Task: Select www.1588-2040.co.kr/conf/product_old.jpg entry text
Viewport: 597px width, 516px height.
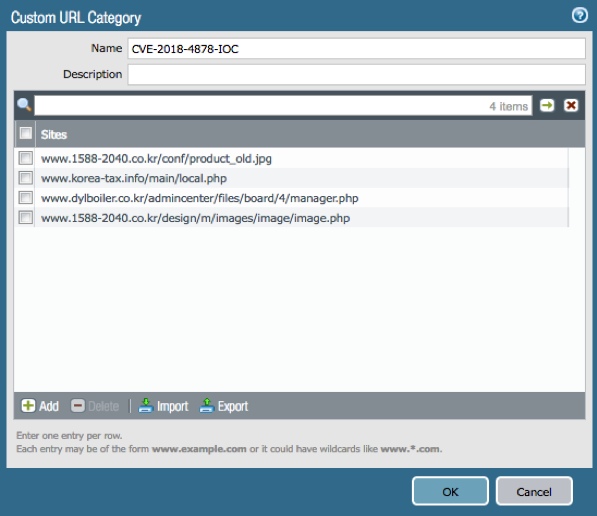Action: pyautogui.click(x=156, y=158)
